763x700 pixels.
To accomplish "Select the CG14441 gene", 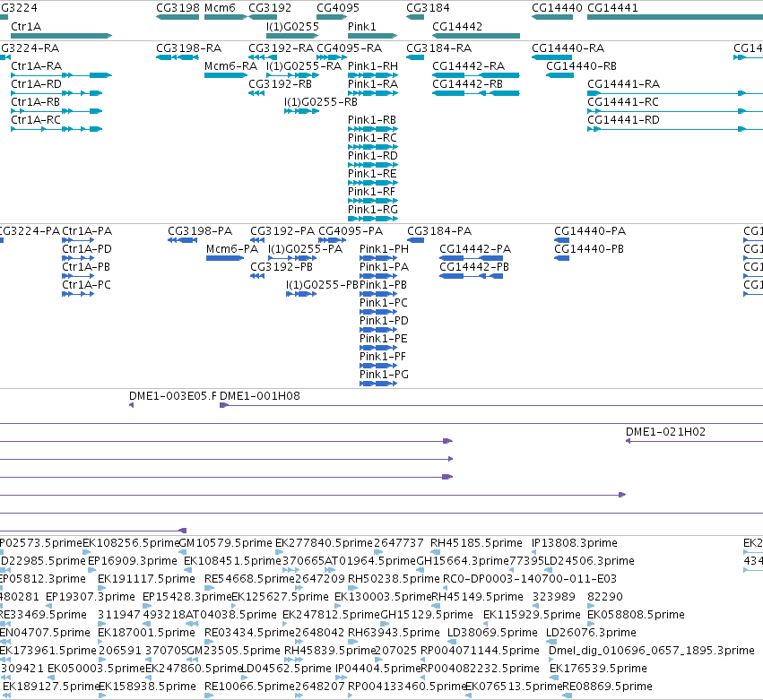I will coord(675,17).
